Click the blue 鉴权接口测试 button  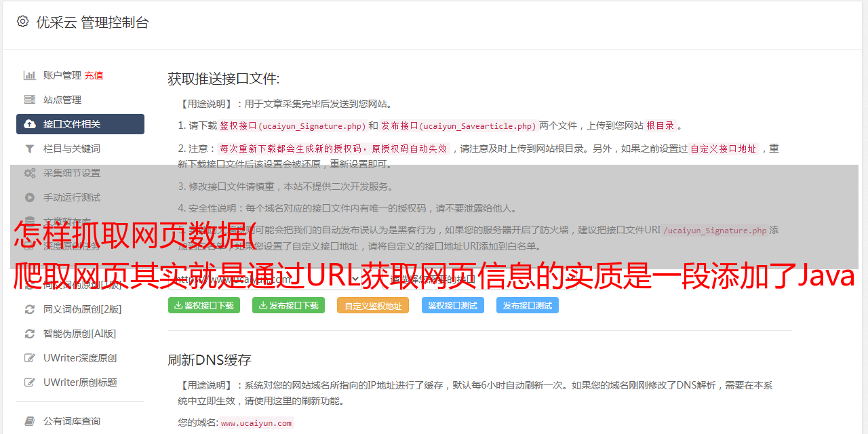coord(453,305)
